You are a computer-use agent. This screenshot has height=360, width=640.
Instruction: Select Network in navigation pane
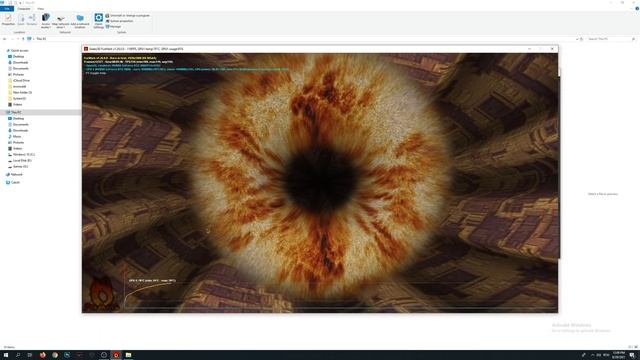(15, 174)
